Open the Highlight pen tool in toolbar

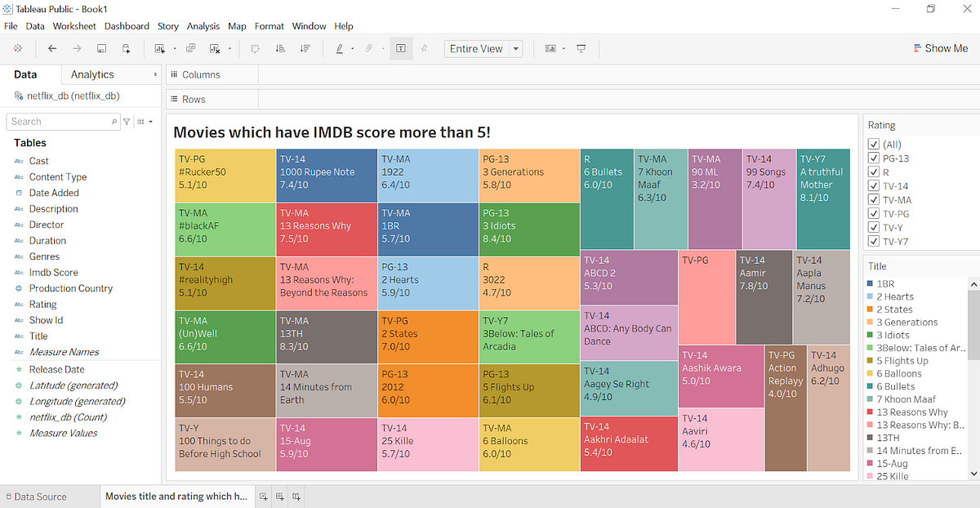pyautogui.click(x=341, y=48)
